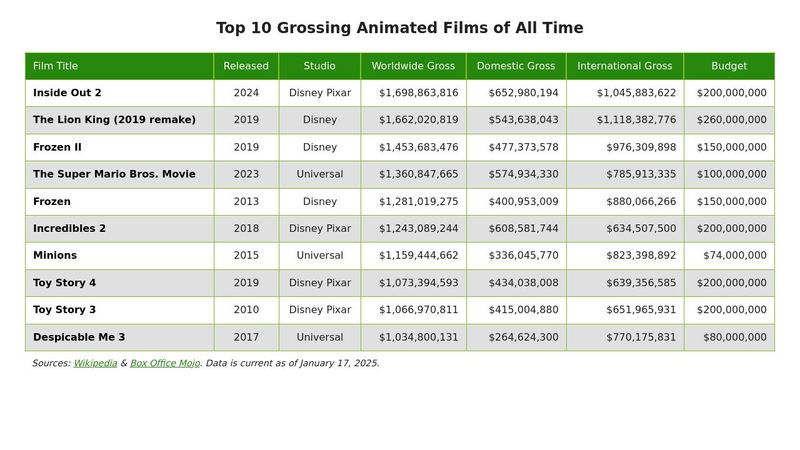Select the Toy Story 3 title cell
Viewport: 800px width, 450px height.
tap(64, 310)
